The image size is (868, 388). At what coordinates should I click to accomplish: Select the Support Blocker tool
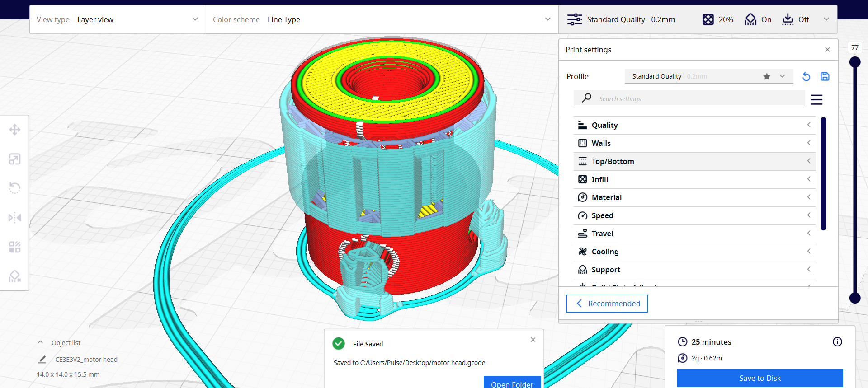tap(15, 276)
